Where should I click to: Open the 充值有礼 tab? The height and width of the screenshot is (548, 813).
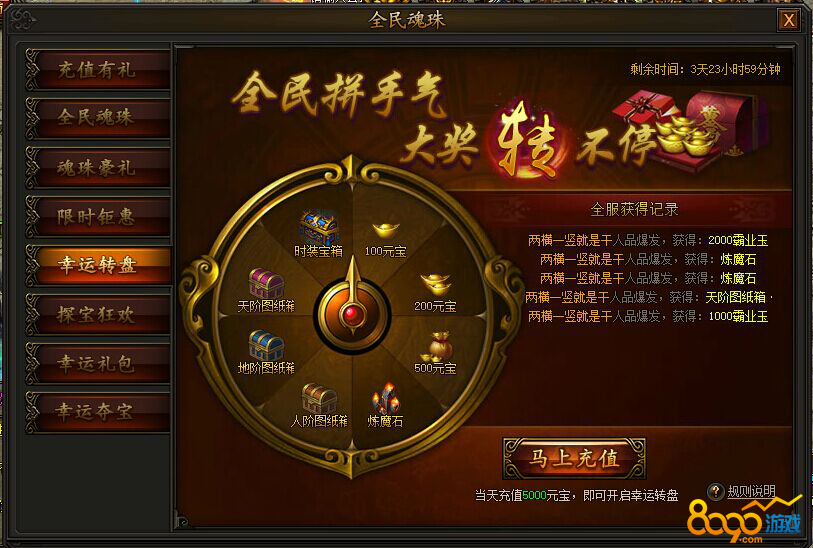coord(97,69)
